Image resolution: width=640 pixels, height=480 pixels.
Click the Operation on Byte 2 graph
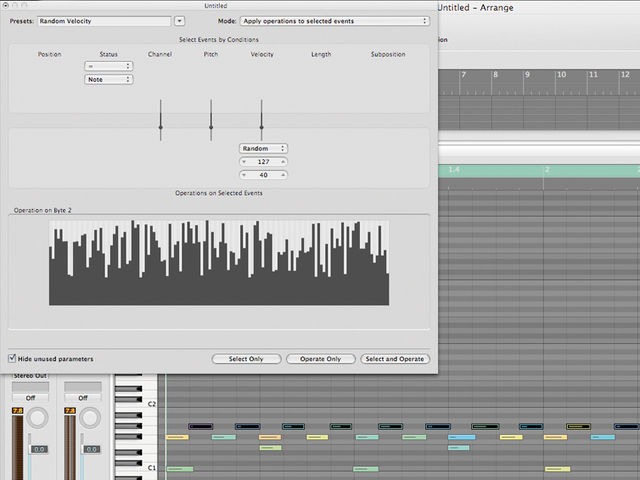coord(219,263)
